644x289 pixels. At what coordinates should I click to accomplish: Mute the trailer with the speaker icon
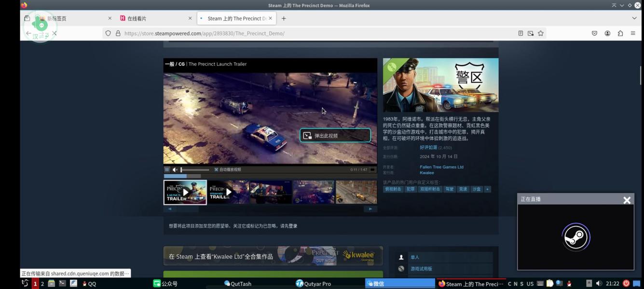tap(174, 169)
